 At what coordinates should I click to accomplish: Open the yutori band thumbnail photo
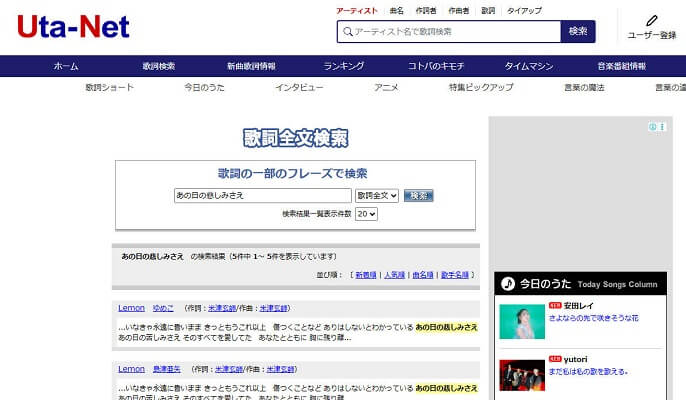pyautogui.click(x=522, y=375)
